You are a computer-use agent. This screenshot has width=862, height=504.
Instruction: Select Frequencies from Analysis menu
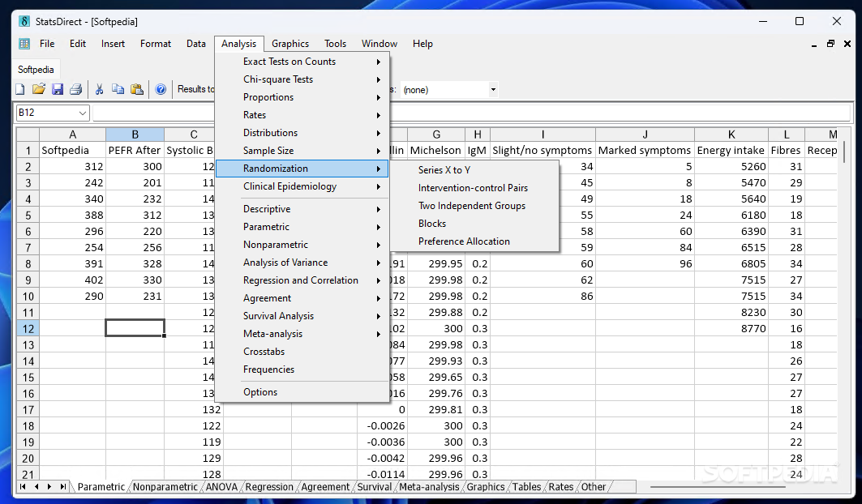tap(302, 369)
